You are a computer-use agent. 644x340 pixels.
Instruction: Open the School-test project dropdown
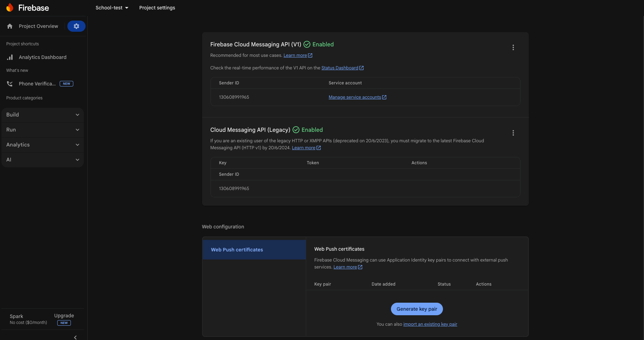pos(112,7)
